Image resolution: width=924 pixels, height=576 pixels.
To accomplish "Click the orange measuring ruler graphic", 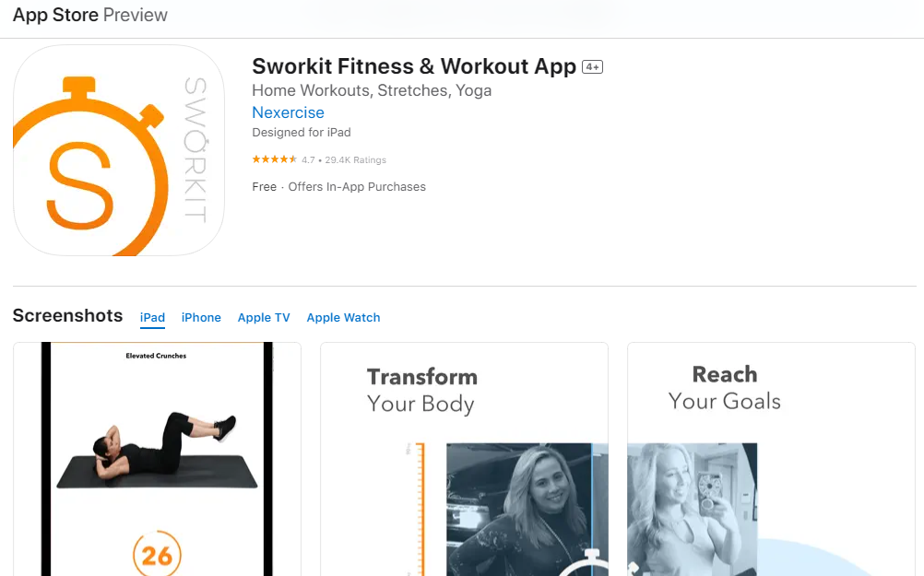I will pyautogui.click(x=420, y=509).
